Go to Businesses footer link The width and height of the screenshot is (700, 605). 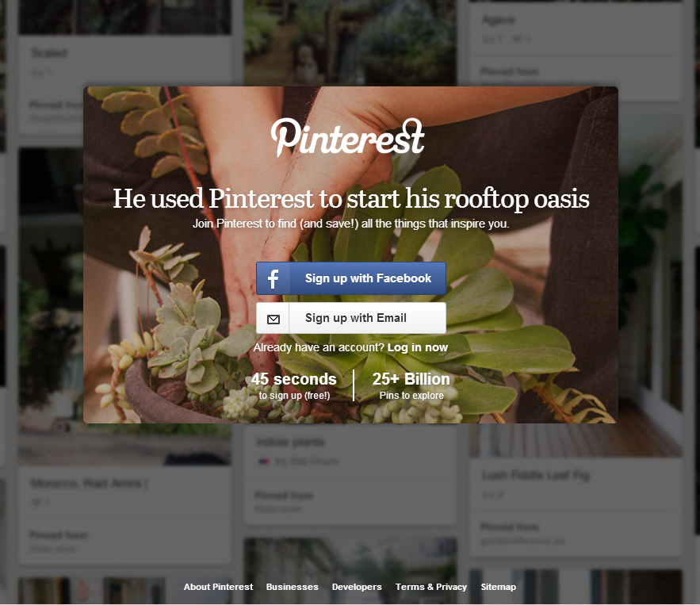click(293, 587)
